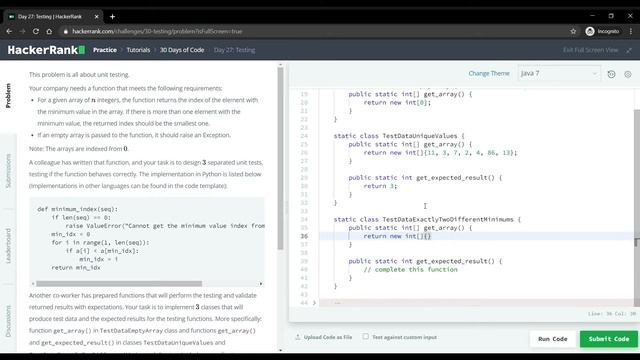
Task: Select the Submissions side tab
Action: [8, 171]
